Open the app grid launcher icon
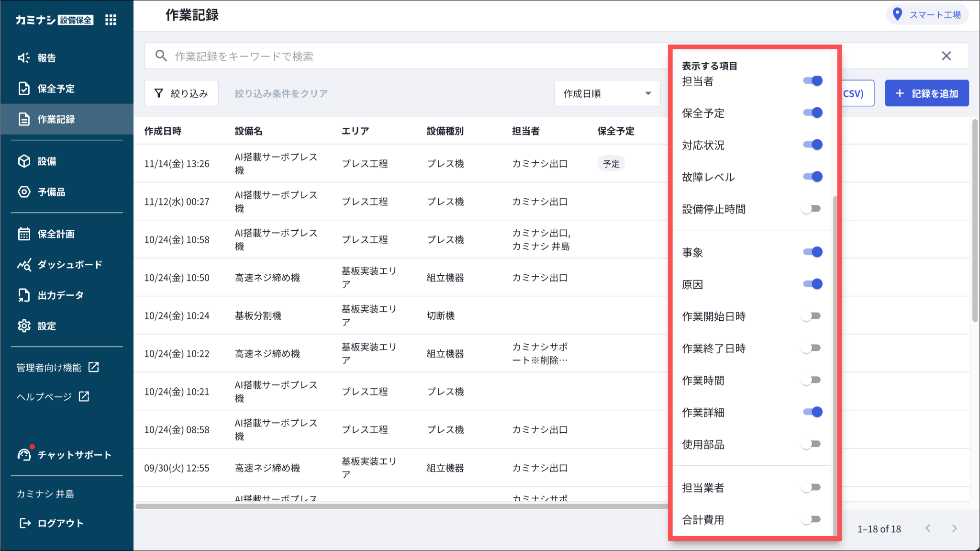The image size is (980, 551). 111,20
